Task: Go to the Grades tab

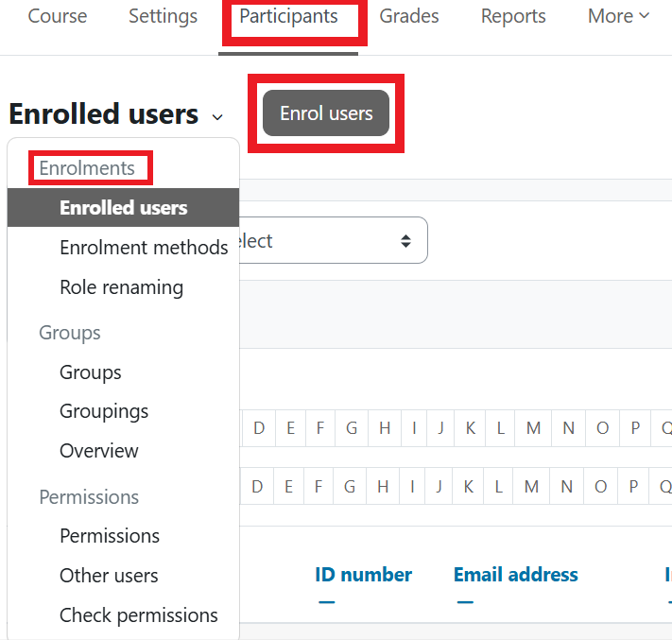Action: pos(408,16)
